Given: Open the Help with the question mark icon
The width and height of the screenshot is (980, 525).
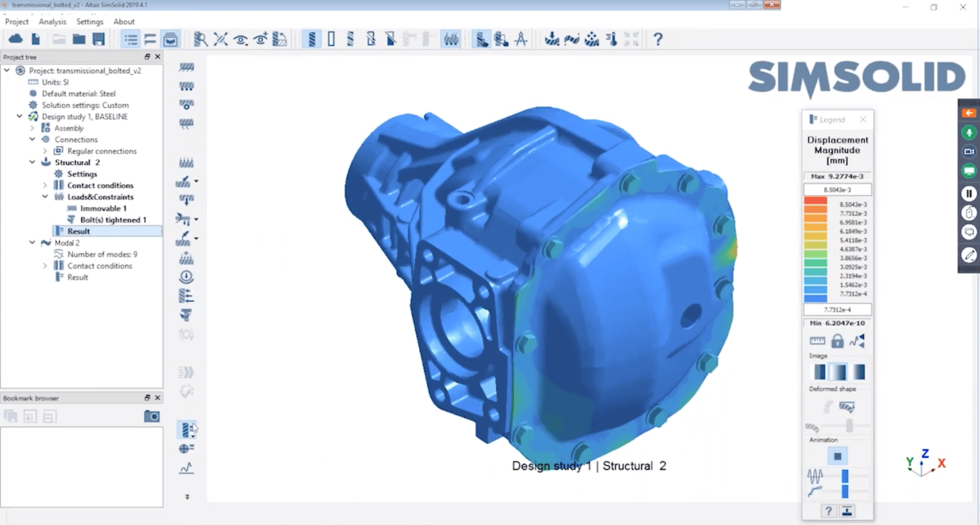Looking at the screenshot, I should click(x=658, y=39).
